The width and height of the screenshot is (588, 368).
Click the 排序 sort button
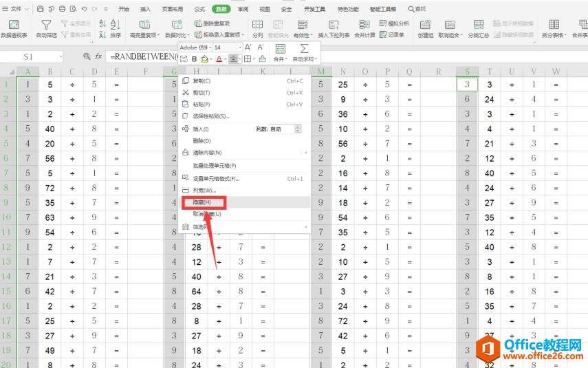116,29
